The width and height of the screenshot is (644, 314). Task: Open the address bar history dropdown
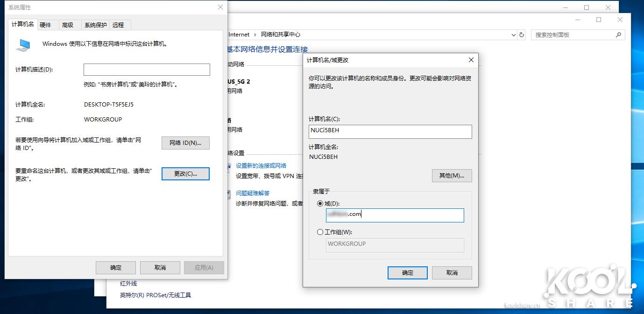[x=514, y=34]
